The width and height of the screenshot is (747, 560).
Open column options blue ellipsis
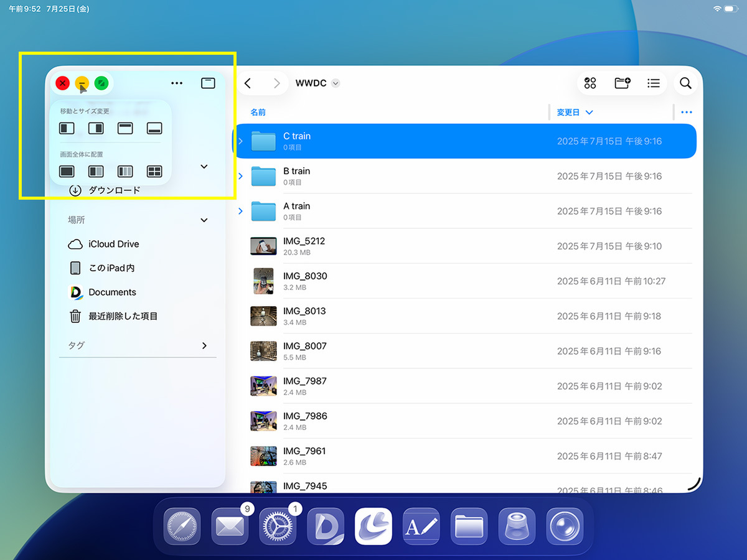point(687,112)
